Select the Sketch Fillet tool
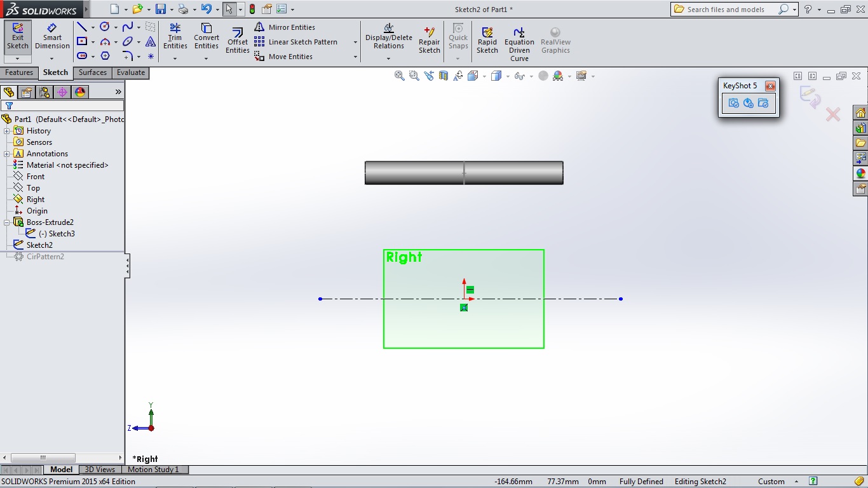 [128, 56]
